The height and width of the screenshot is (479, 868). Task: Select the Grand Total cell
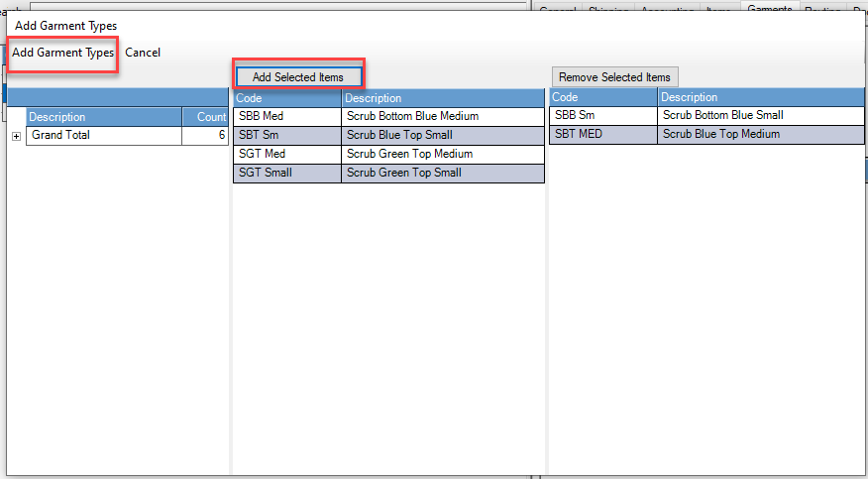(103, 136)
